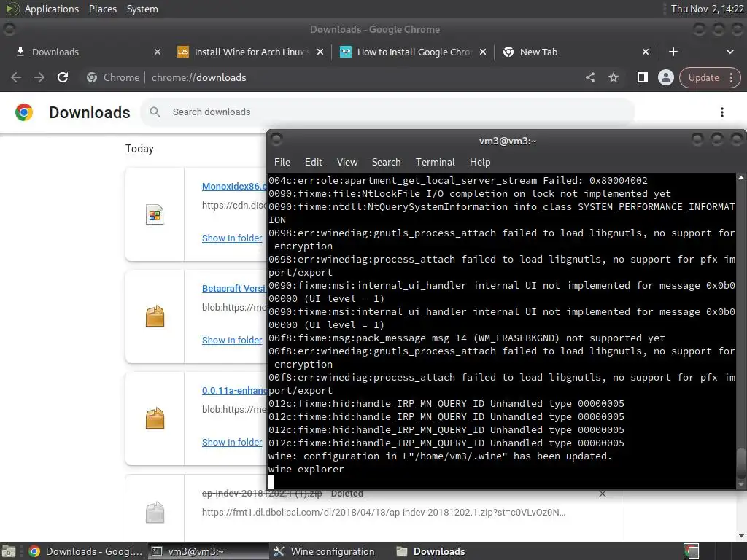Screen dimensions: 747x560
Task: Open the Monoxidex86 download link
Action: 234,186
